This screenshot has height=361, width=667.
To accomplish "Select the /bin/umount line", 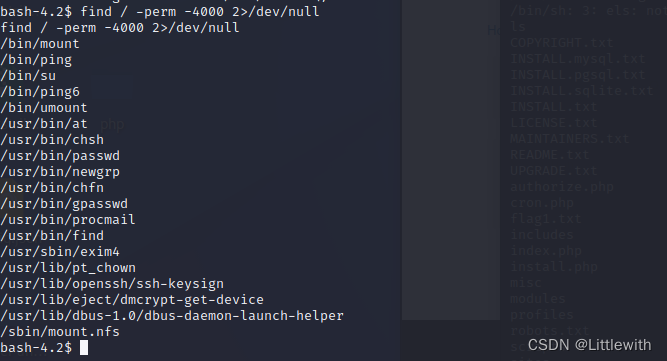I will tap(44, 108).
